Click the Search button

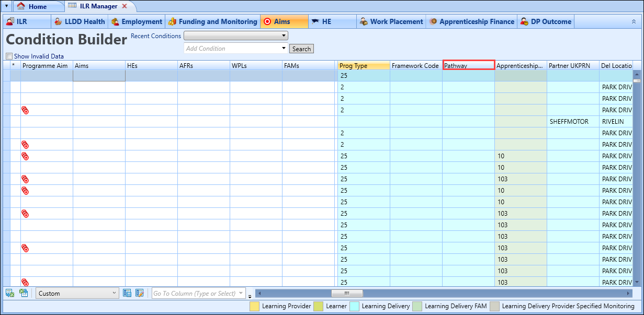pyautogui.click(x=301, y=49)
